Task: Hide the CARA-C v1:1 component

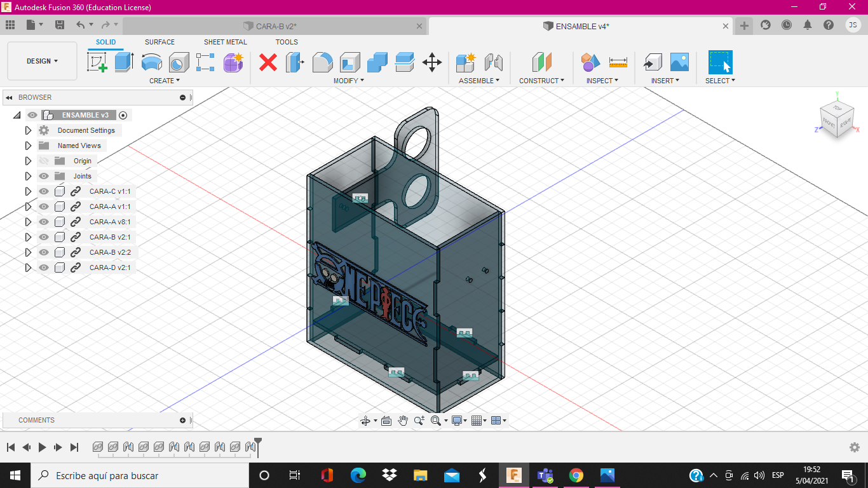Action: (44, 191)
